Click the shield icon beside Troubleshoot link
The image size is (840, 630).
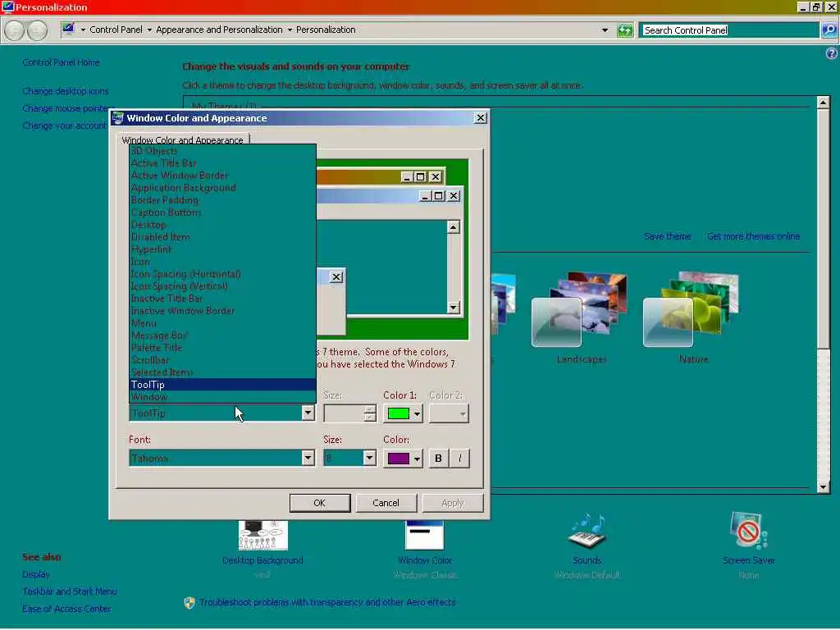[x=189, y=603]
